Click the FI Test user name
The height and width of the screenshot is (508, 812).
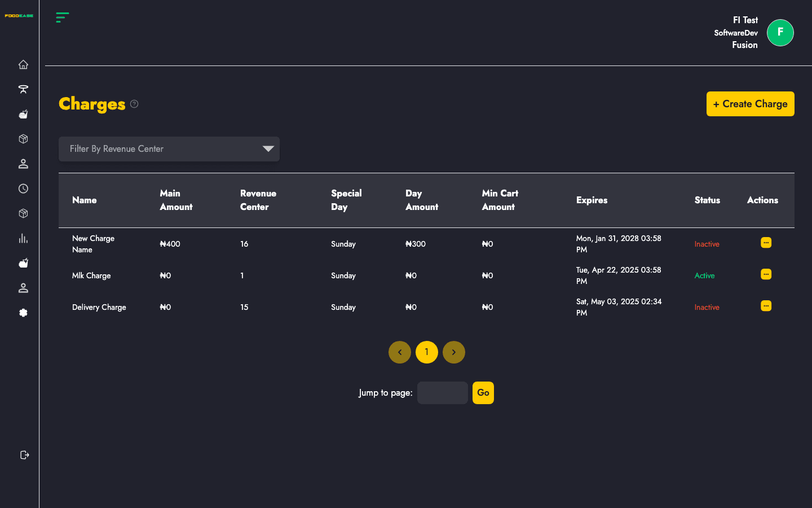pyautogui.click(x=745, y=20)
